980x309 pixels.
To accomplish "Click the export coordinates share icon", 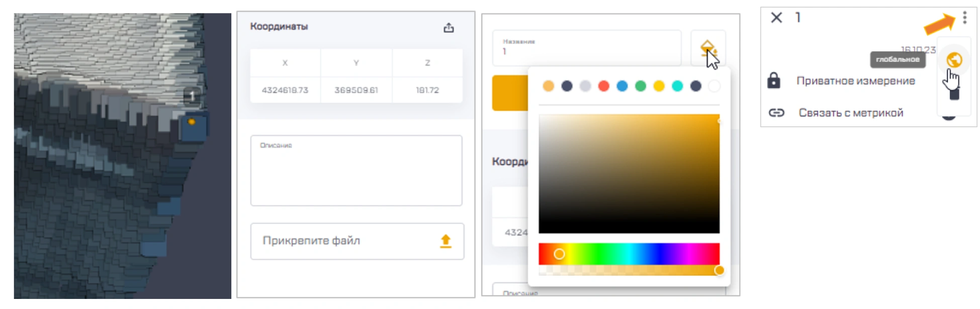I will [449, 28].
